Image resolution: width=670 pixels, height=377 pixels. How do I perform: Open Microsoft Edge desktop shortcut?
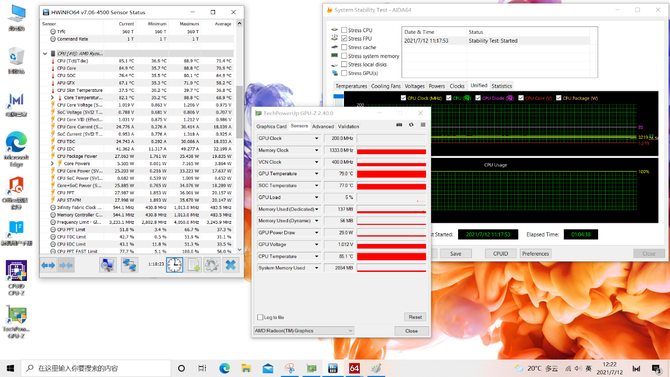16,148
